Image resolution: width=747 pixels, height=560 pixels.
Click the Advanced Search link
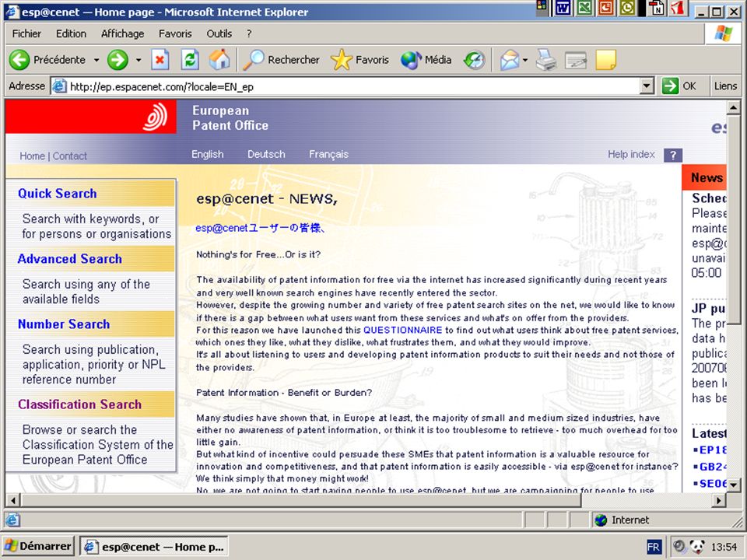[69, 258]
